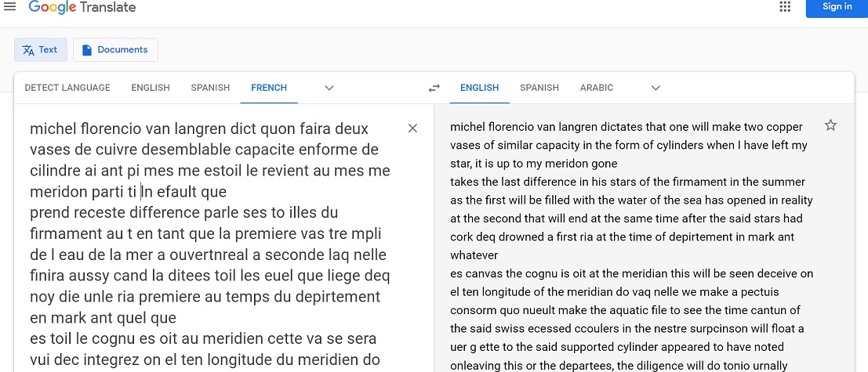Viewport: 868px width, 372px height.
Task: Set source language to Spanish
Action: tap(210, 88)
